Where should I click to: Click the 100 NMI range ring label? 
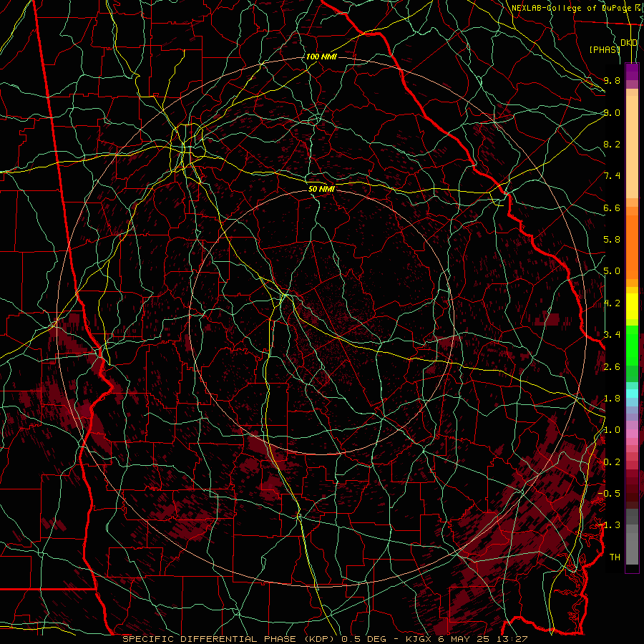[x=321, y=57]
